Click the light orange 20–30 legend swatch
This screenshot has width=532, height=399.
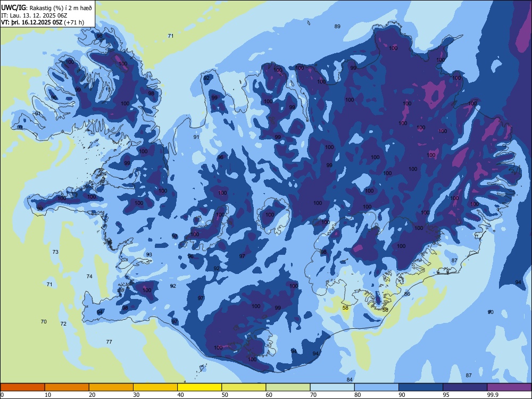(x=111, y=387)
